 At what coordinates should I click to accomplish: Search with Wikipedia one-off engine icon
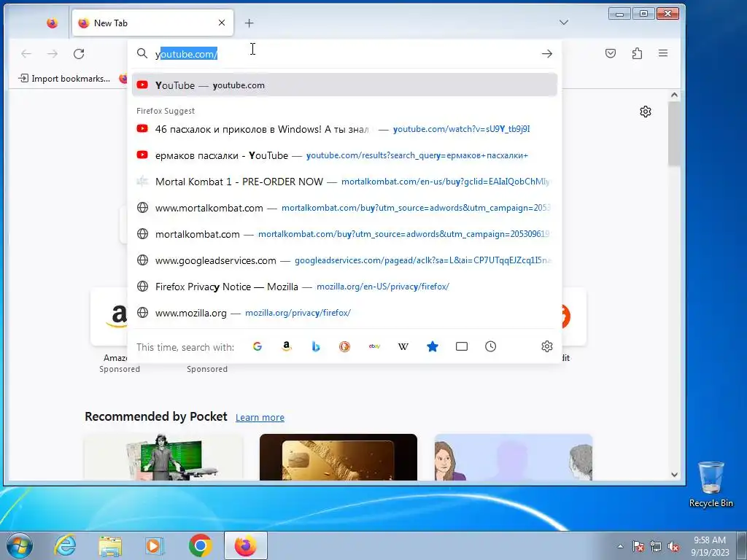tap(403, 346)
